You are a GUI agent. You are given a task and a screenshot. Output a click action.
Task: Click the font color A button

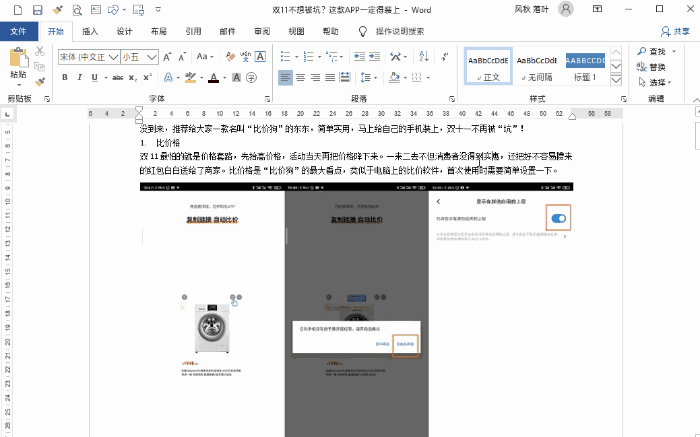tap(214, 77)
